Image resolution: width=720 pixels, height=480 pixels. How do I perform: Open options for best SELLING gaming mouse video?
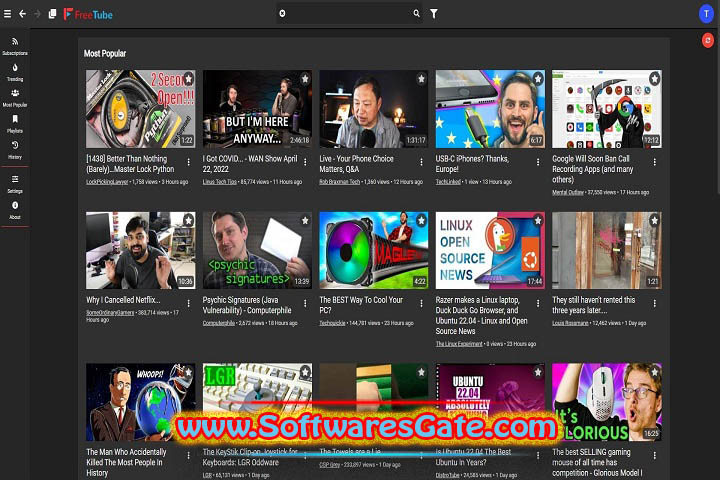(x=654, y=456)
